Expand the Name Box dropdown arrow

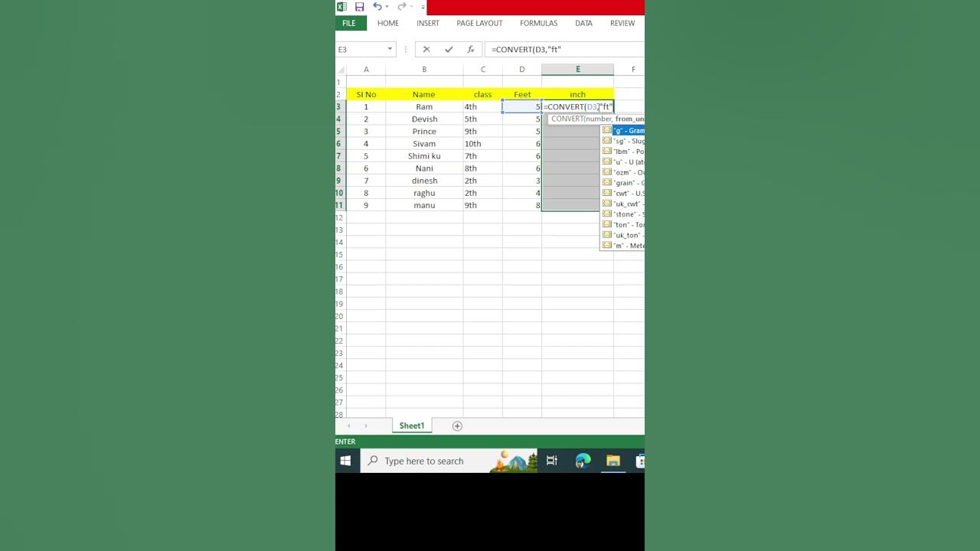click(x=390, y=50)
